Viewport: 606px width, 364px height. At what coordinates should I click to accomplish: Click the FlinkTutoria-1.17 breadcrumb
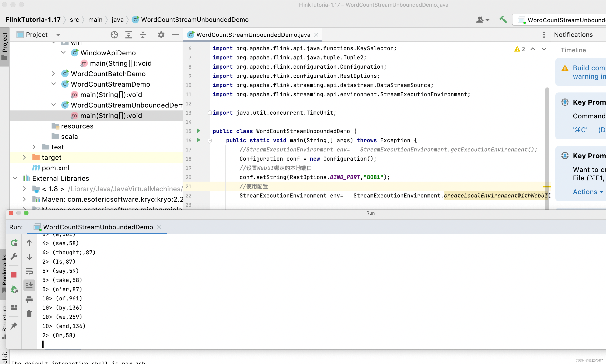[33, 20]
